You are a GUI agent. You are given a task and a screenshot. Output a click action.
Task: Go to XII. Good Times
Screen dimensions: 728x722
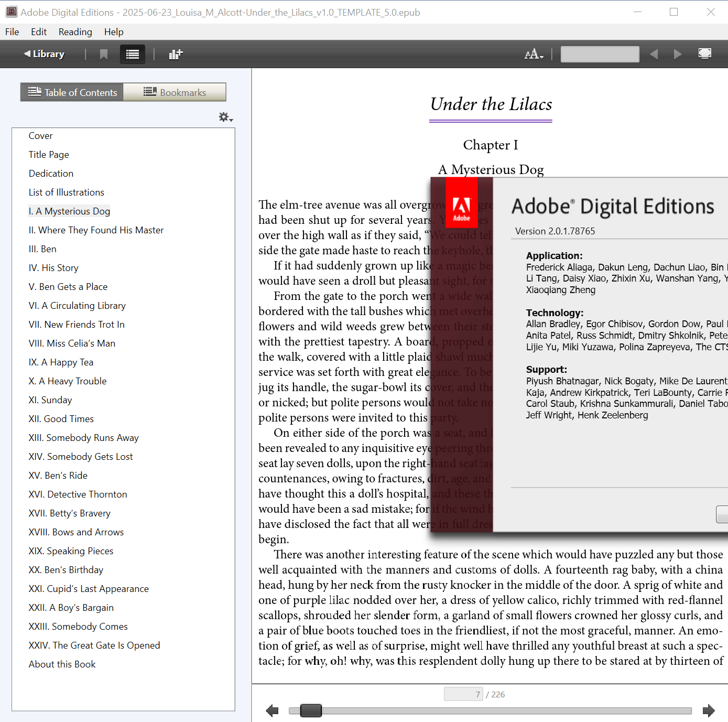point(61,419)
